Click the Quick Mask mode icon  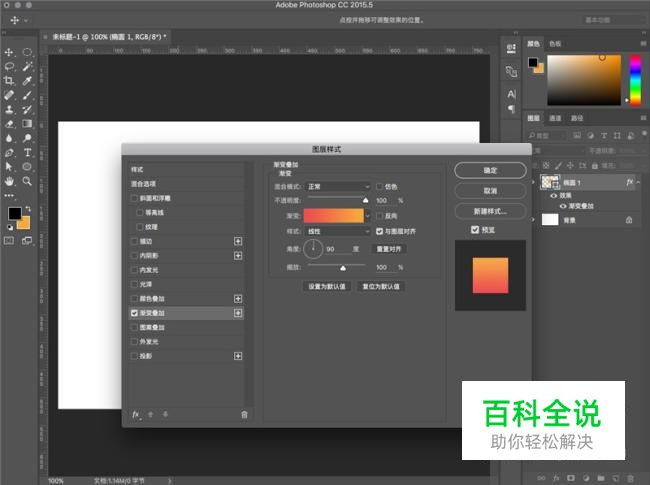click(9, 240)
